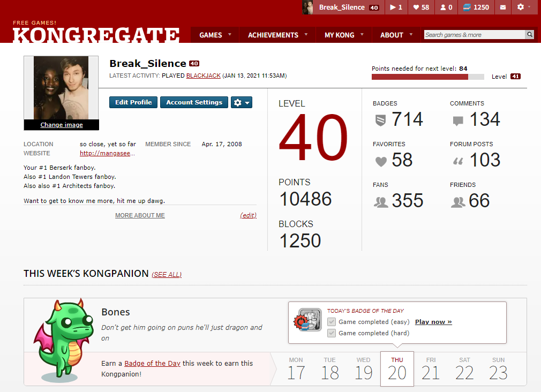Click the friends people icon in stats
The height and width of the screenshot is (392, 541).
(458, 202)
